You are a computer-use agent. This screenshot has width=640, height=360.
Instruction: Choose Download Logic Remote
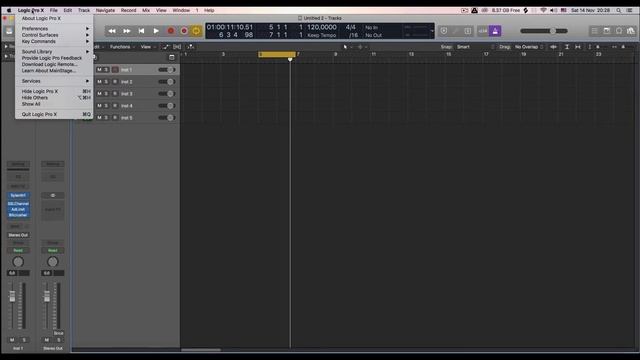[x=54, y=64]
